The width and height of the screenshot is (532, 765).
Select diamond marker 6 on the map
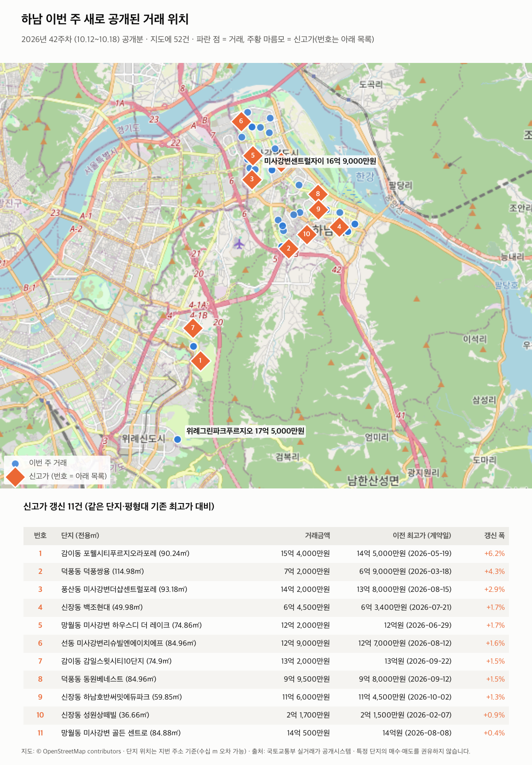[x=241, y=121]
